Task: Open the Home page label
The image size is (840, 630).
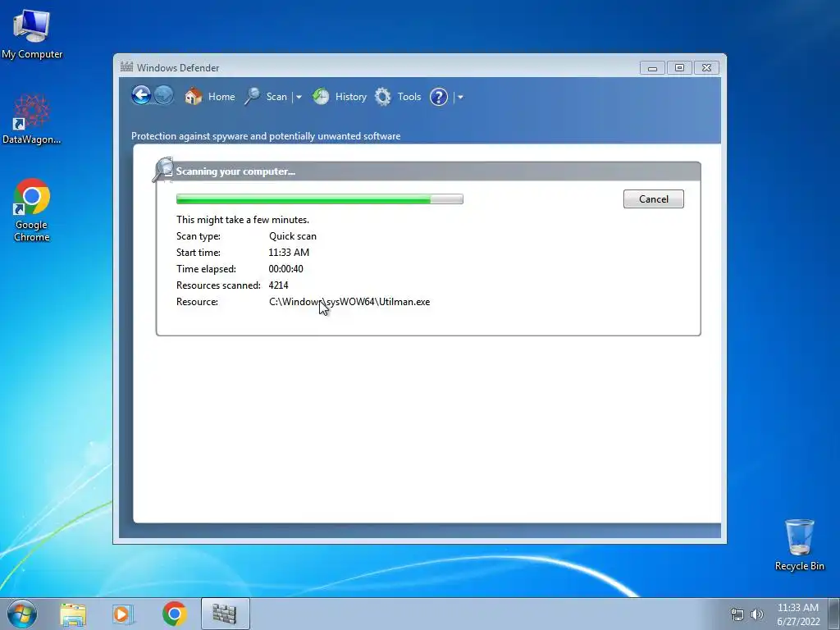Action: pos(221,97)
